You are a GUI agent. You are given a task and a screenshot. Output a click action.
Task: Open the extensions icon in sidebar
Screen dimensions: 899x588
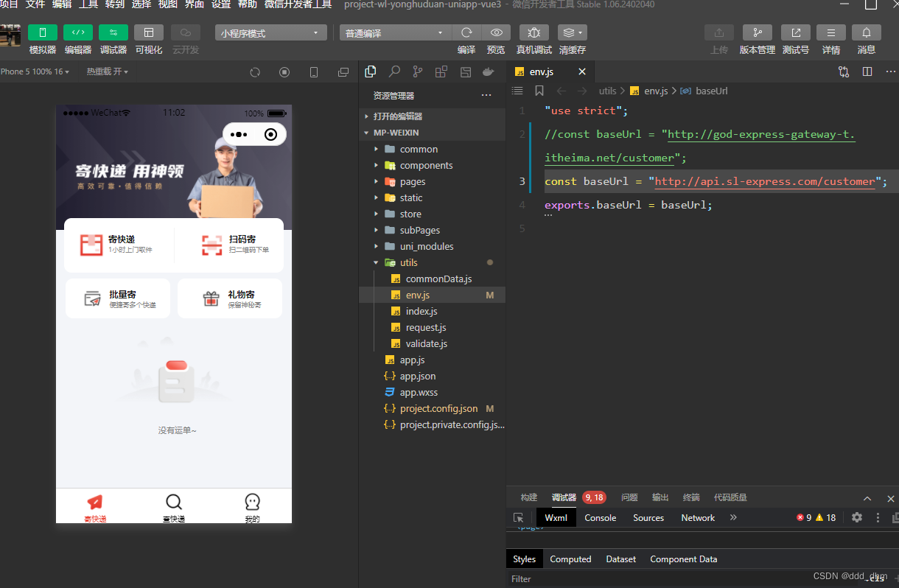[x=441, y=71]
